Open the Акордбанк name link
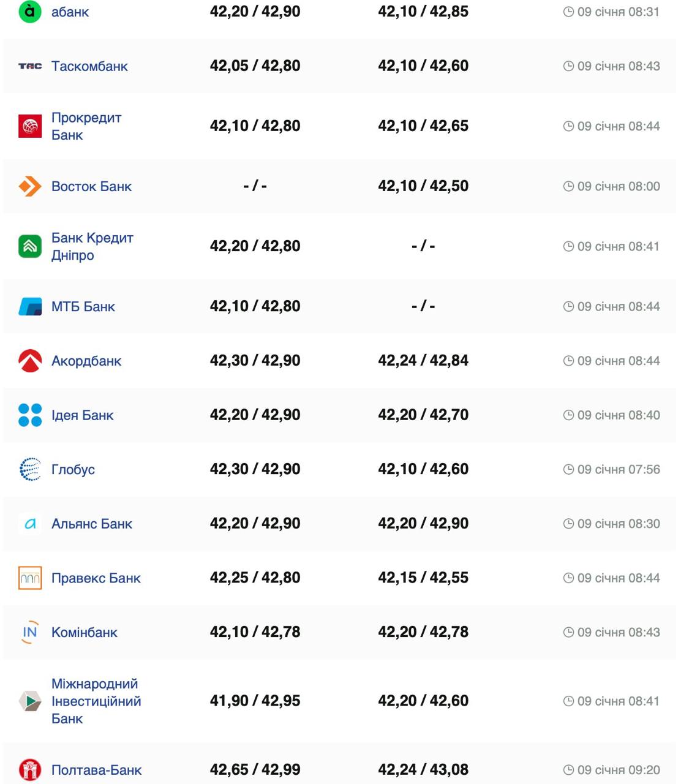The image size is (689, 784). coord(86,361)
